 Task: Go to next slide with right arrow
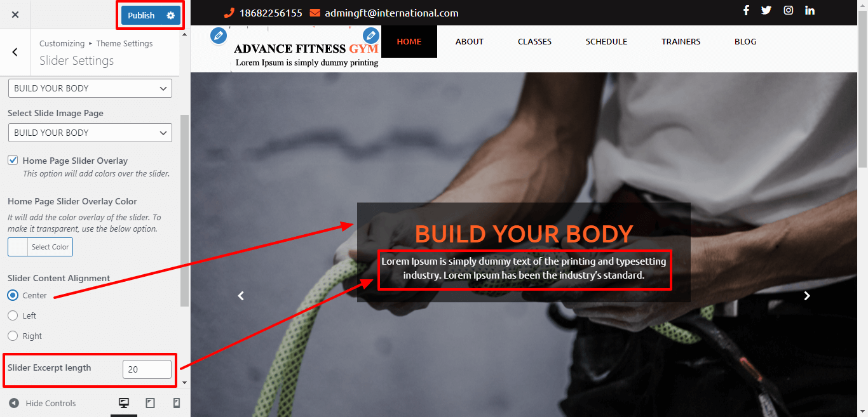pyautogui.click(x=807, y=296)
